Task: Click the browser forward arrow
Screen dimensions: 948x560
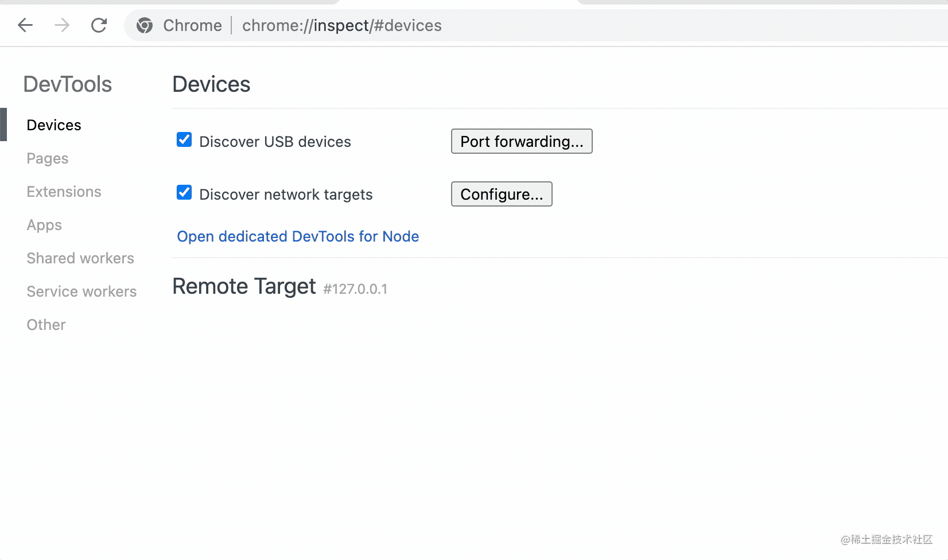Action: coord(62,25)
